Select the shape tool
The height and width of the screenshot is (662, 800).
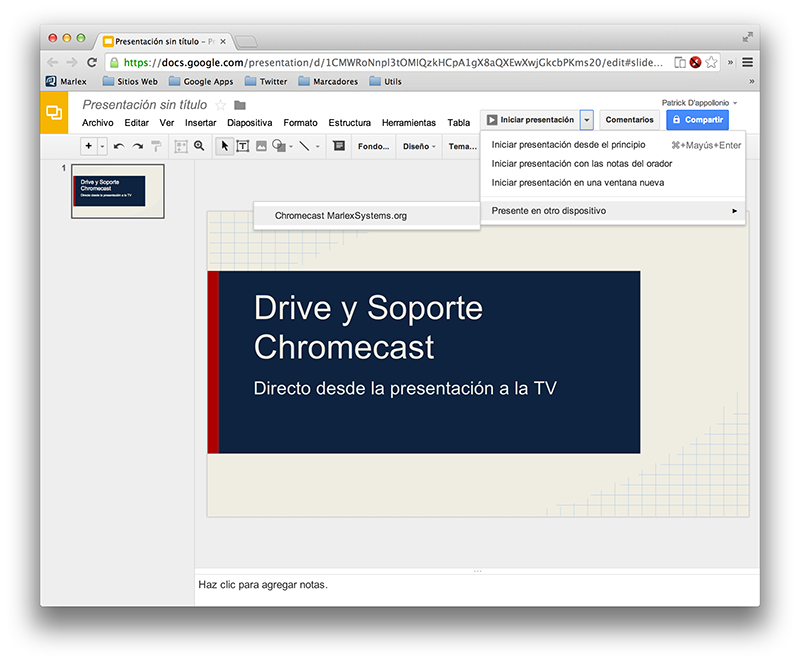click(279, 146)
